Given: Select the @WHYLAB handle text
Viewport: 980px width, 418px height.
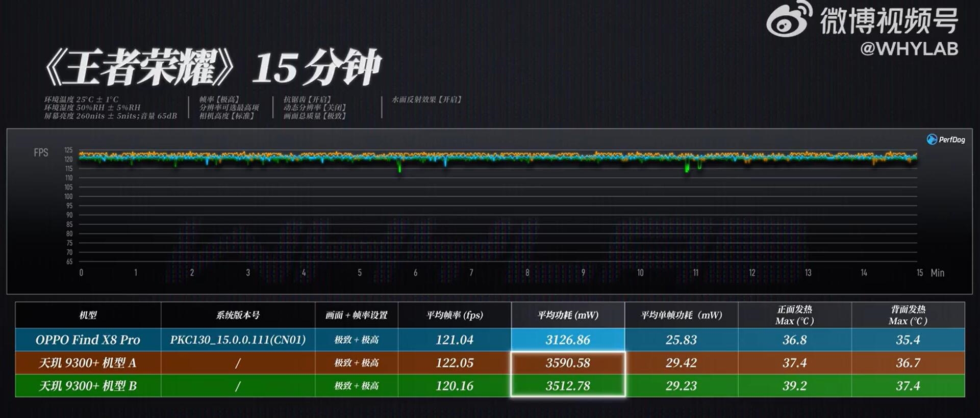Looking at the screenshot, I should coord(909,49).
